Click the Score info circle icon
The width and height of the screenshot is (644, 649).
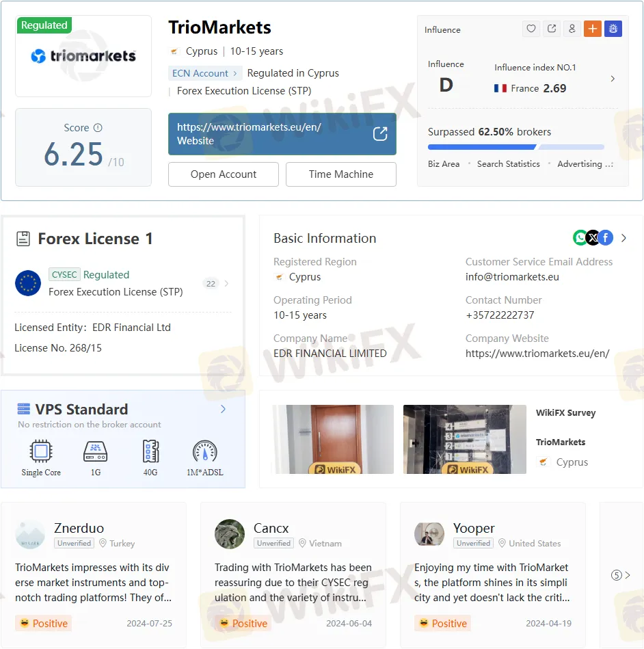(98, 127)
